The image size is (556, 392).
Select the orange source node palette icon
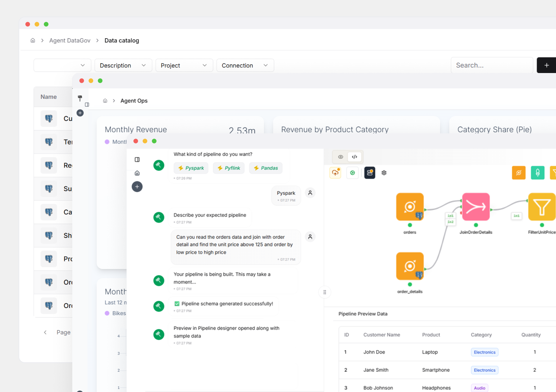pyautogui.click(x=518, y=173)
